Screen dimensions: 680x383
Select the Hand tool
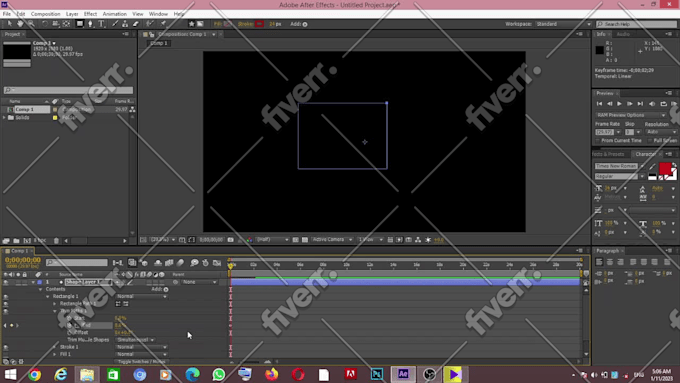pos(20,24)
